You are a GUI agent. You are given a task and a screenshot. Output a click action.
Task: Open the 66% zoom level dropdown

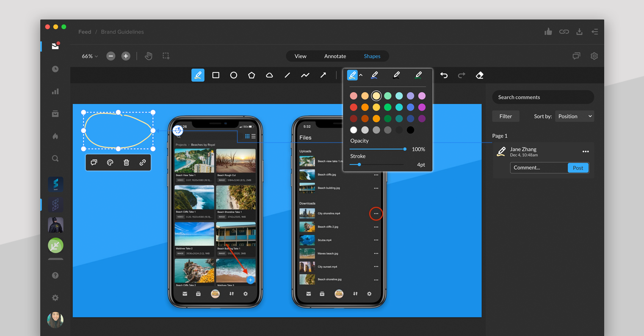coord(90,56)
